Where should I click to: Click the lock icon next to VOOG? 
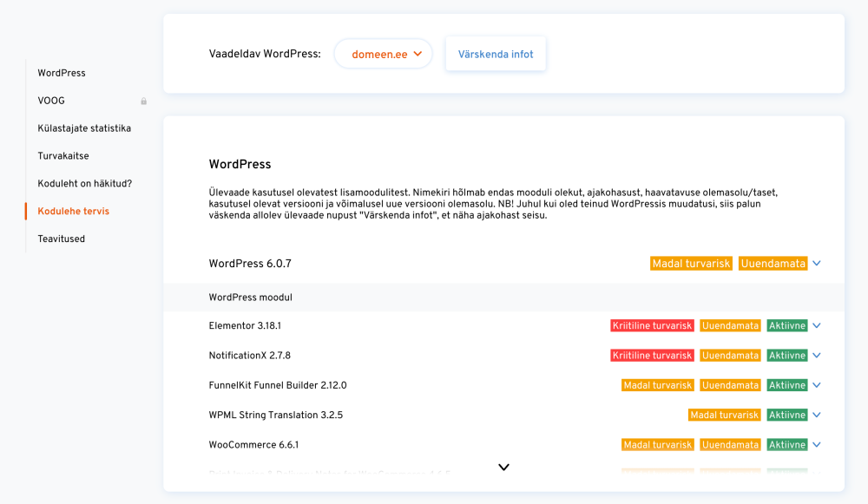click(x=144, y=101)
